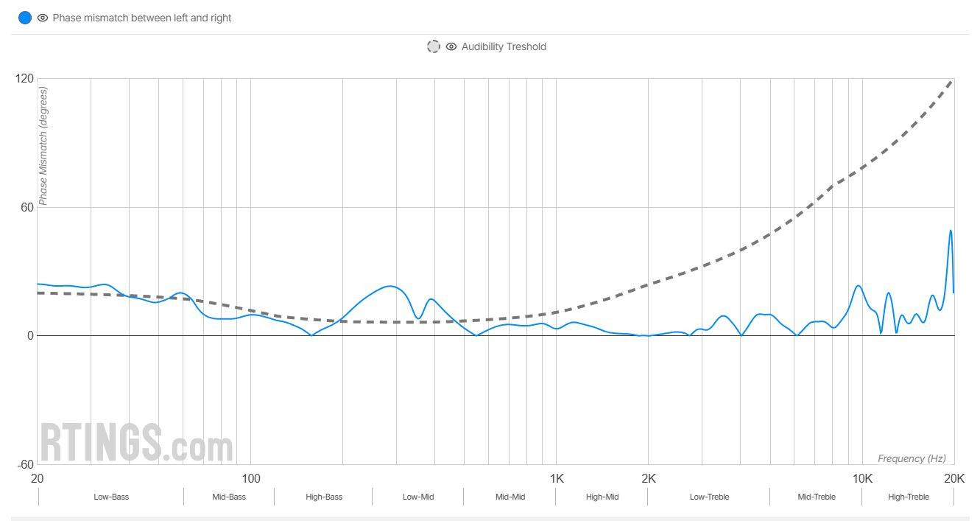Viewport: 980px width, 521px height.
Task: Select the Low-Bass frequency band label
Action: tap(111, 497)
